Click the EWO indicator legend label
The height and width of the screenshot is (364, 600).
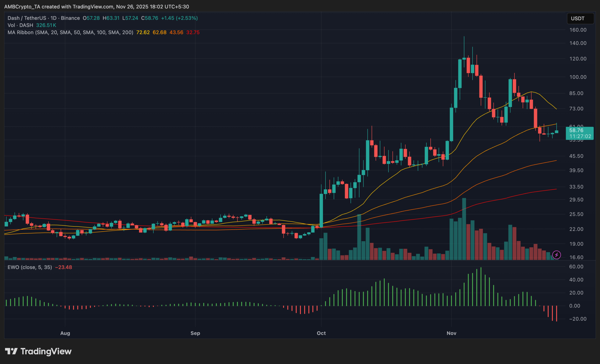pyautogui.click(x=30, y=267)
